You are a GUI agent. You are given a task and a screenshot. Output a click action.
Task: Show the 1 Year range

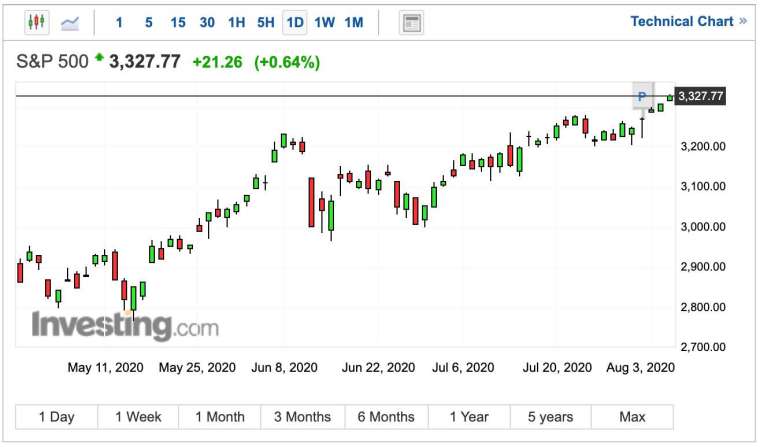(469, 417)
